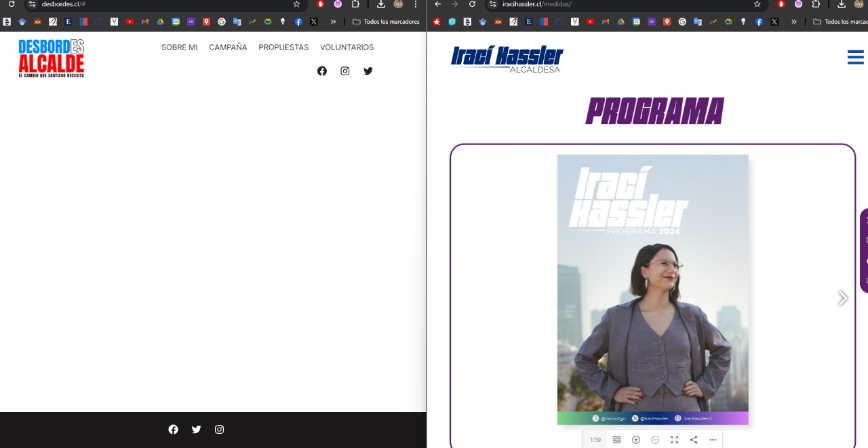868x448 pixels.
Task: Open more options in program viewer
Action: [713, 440]
